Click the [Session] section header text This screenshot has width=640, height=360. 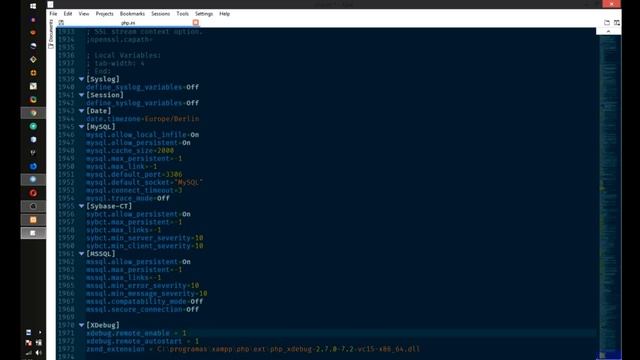click(x=105, y=95)
